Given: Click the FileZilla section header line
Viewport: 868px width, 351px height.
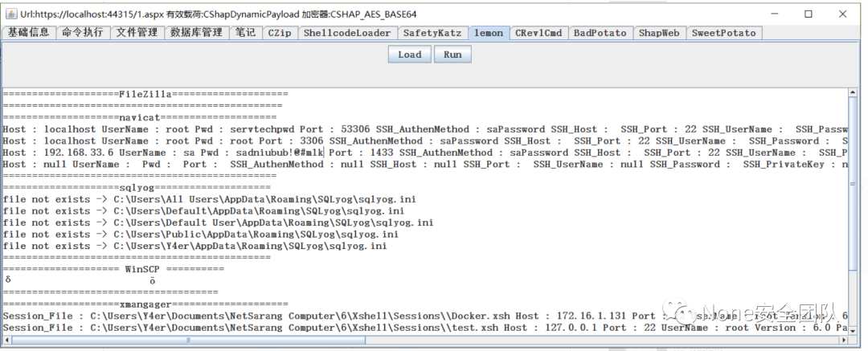Looking at the screenshot, I should [x=145, y=93].
